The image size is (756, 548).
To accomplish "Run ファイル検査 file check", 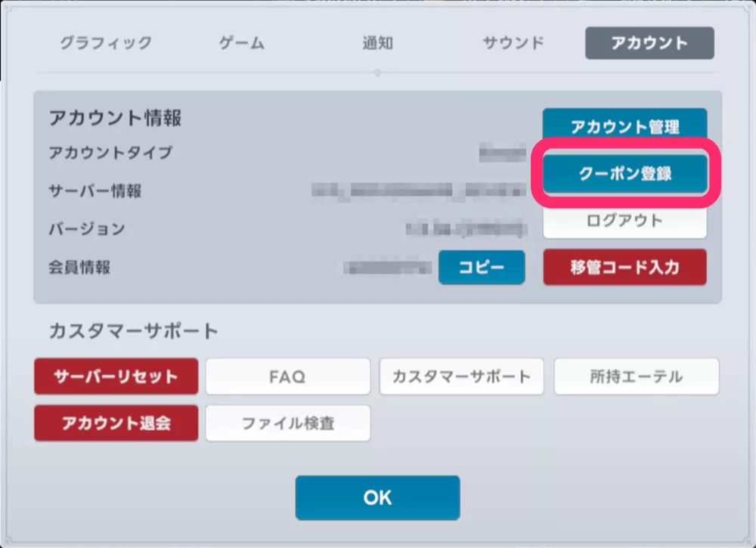I will 287,423.
